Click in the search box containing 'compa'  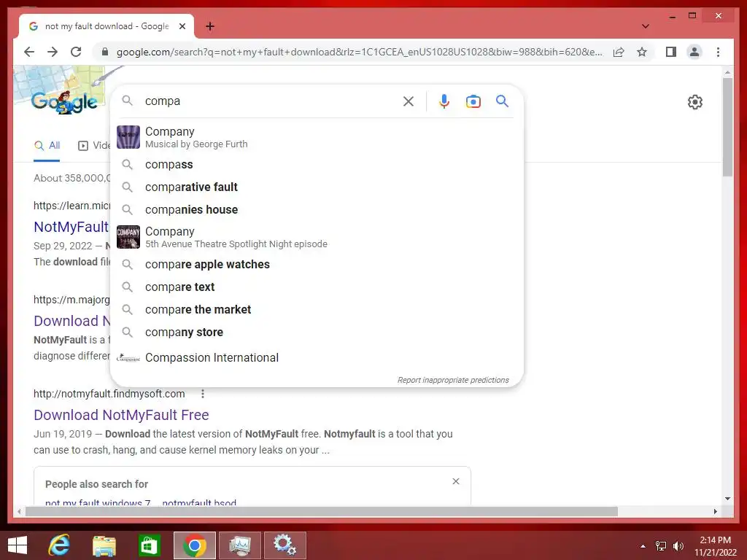(x=271, y=101)
